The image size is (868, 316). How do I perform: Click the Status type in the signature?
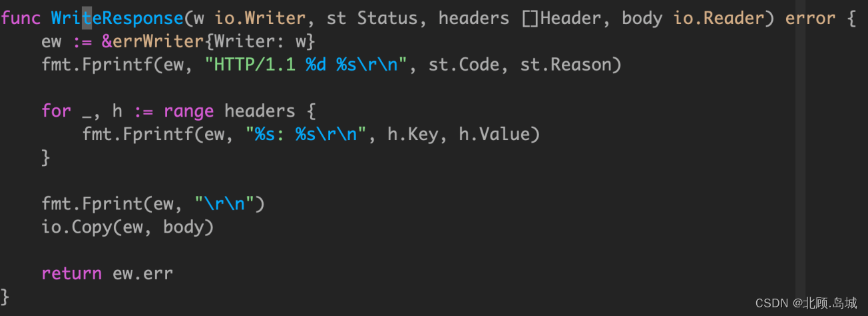coord(387,18)
